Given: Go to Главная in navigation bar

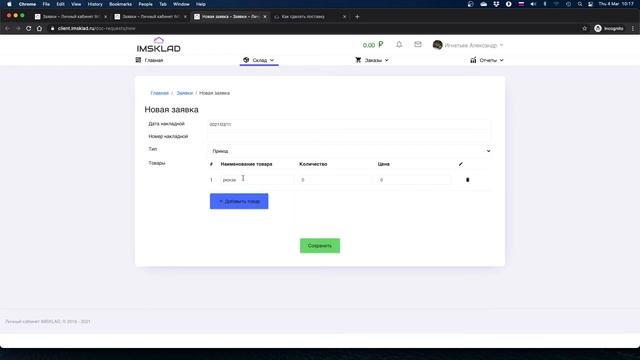Looking at the screenshot, I should (x=149, y=60).
